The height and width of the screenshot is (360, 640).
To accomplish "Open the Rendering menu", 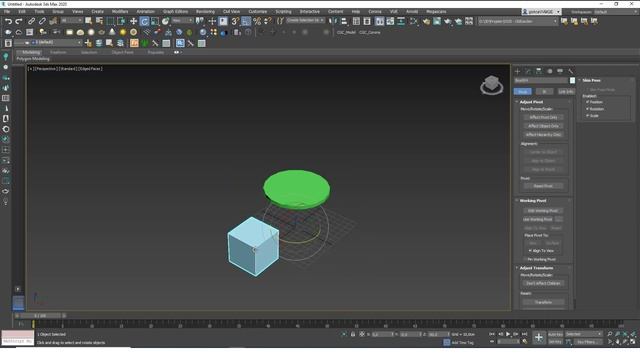I will pyautogui.click(x=205, y=12).
